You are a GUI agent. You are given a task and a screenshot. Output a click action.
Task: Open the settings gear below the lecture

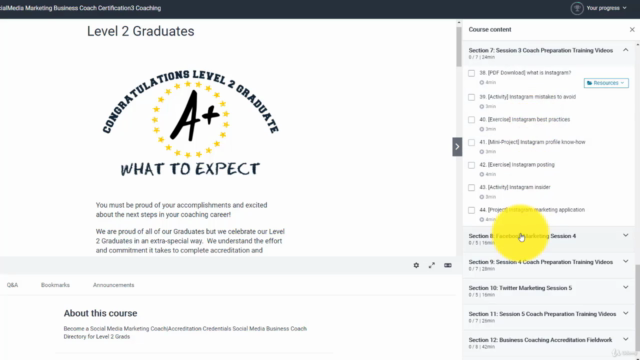(x=416, y=265)
